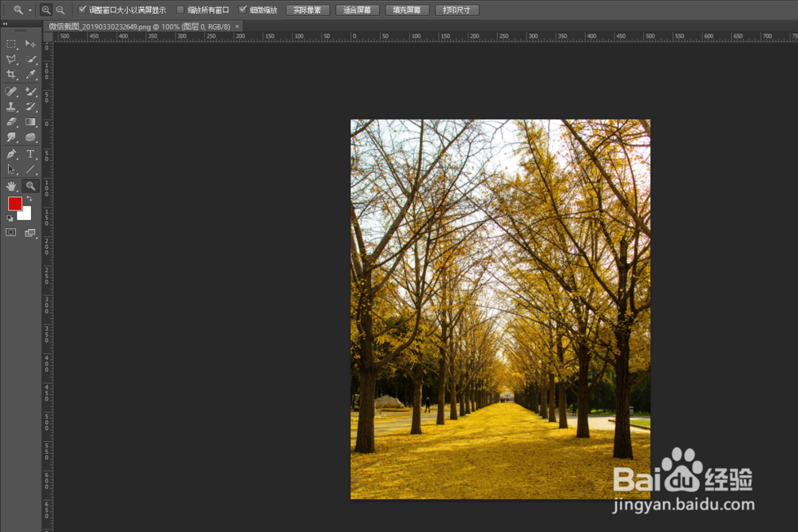The width and height of the screenshot is (798, 532).
Task: Select the Zoom tool in toolbox
Action: pos(30,186)
